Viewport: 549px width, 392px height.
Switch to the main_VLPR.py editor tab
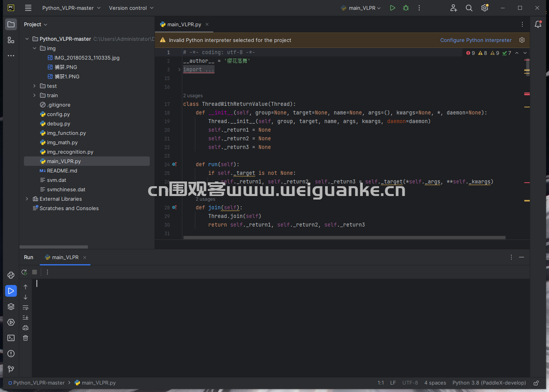click(x=184, y=24)
